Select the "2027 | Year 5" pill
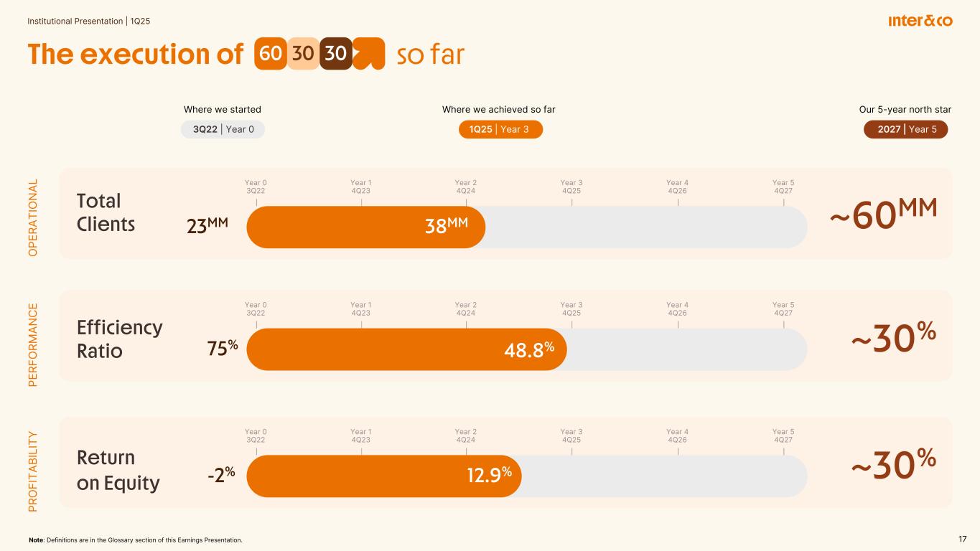 [x=905, y=129]
